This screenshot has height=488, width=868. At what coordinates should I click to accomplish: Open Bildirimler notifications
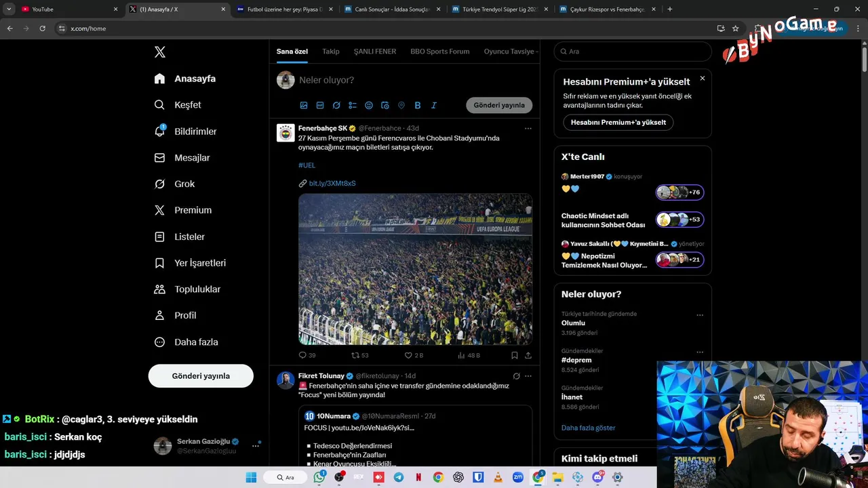tap(185, 131)
